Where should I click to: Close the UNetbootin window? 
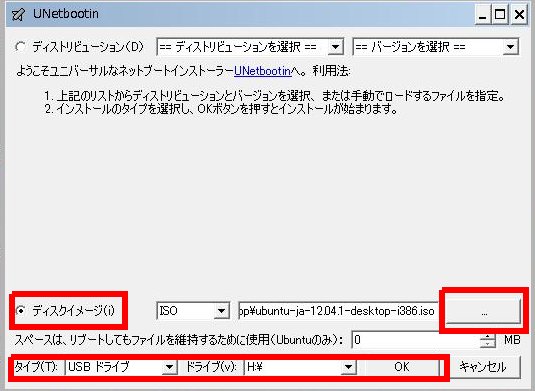(x=519, y=15)
